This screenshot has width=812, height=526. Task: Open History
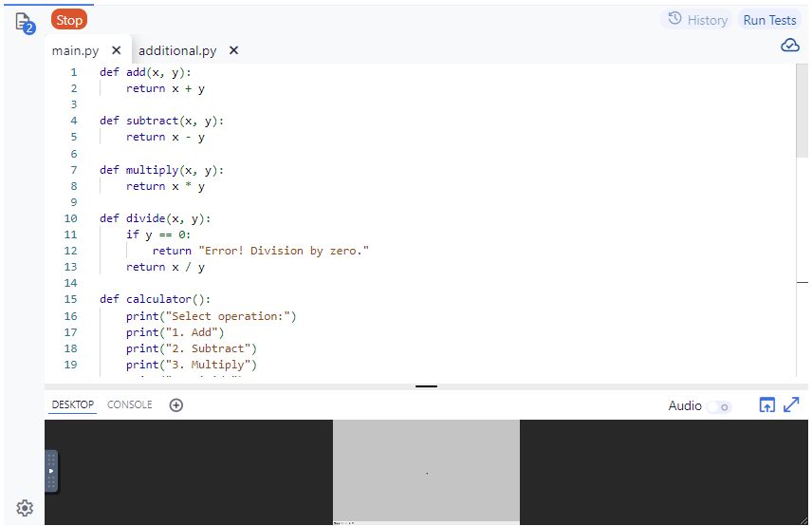tap(697, 20)
